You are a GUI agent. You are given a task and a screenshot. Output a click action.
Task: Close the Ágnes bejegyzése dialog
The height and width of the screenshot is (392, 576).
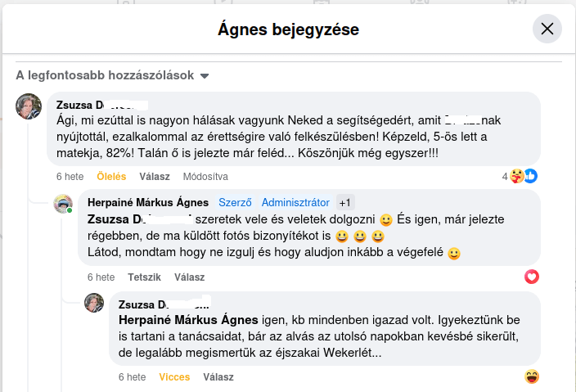tap(547, 29)
